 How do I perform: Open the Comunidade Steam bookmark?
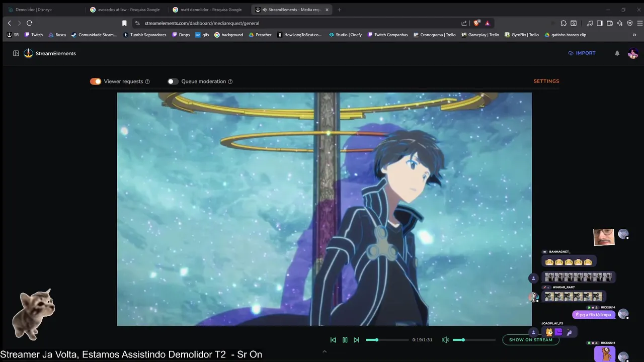click(x=94, y=35)
